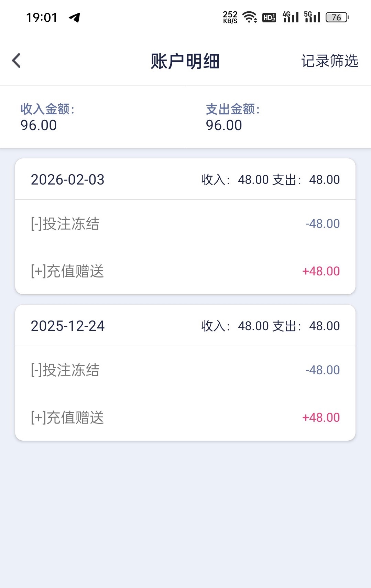Tap the battery level indicator
The height and width of the screenshot is (588, 371).
click(337, 17)
